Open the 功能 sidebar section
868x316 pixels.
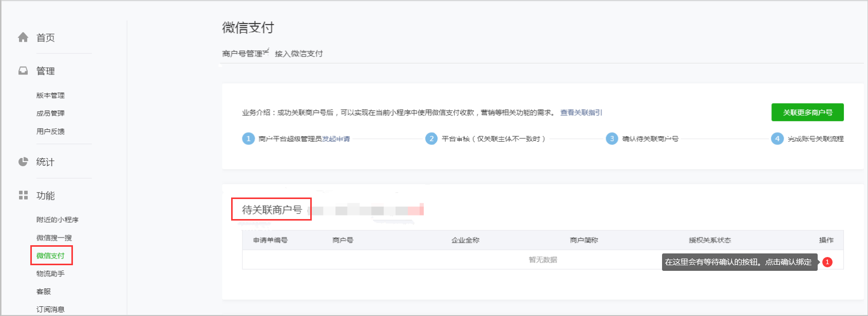[x=45, y=195]
